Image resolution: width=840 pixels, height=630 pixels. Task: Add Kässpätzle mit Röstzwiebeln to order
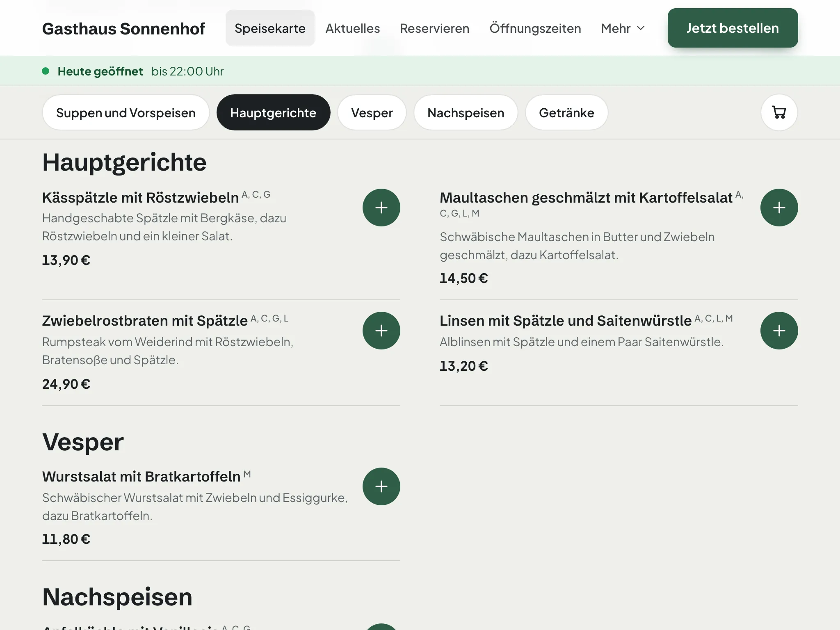pyautogui.click(x=381, y=208)
